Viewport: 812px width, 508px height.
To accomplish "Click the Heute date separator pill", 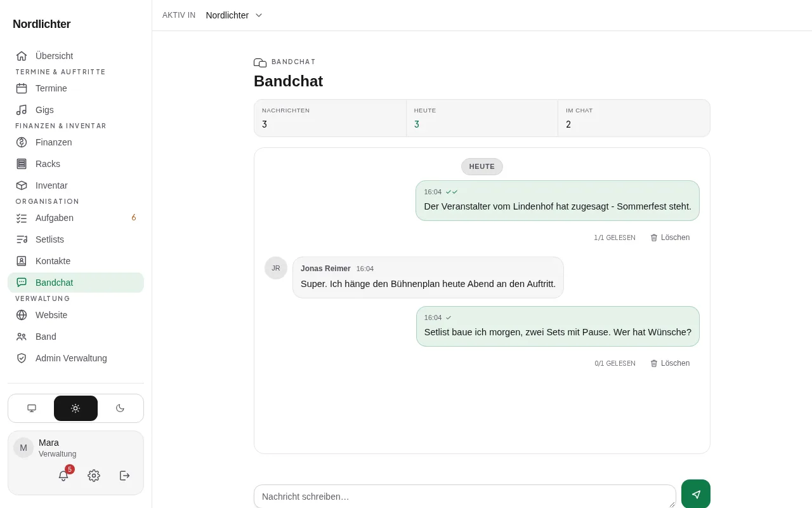I will pos(482,166).
